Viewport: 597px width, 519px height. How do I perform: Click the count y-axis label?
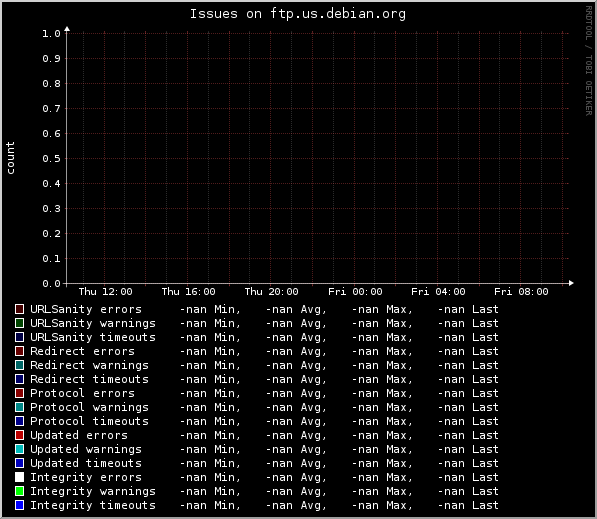10,158
